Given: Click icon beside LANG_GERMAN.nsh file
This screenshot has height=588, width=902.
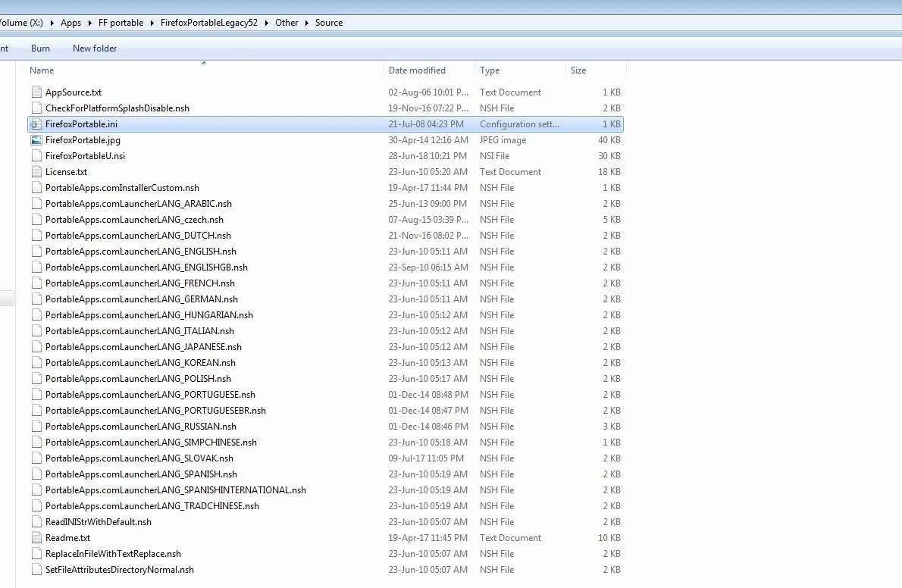Looking at the screenshot, I should 36,299.
